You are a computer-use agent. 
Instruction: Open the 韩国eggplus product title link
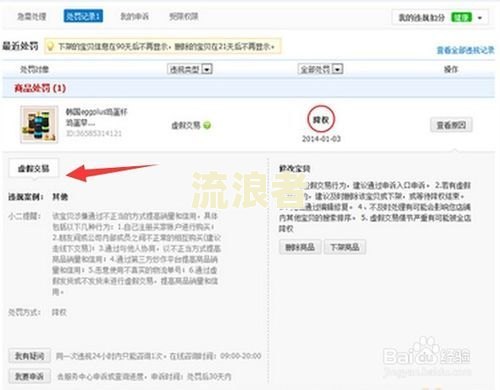(96, 117)
